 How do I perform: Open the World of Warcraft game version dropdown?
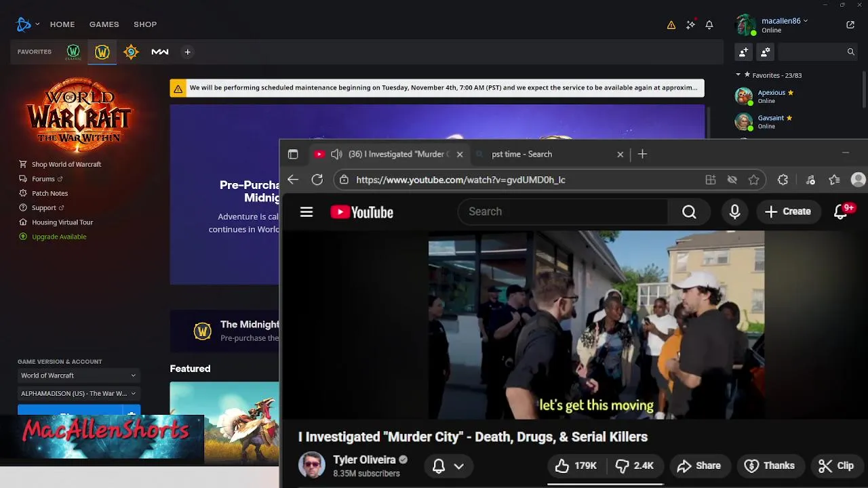(x=78, y=375)
